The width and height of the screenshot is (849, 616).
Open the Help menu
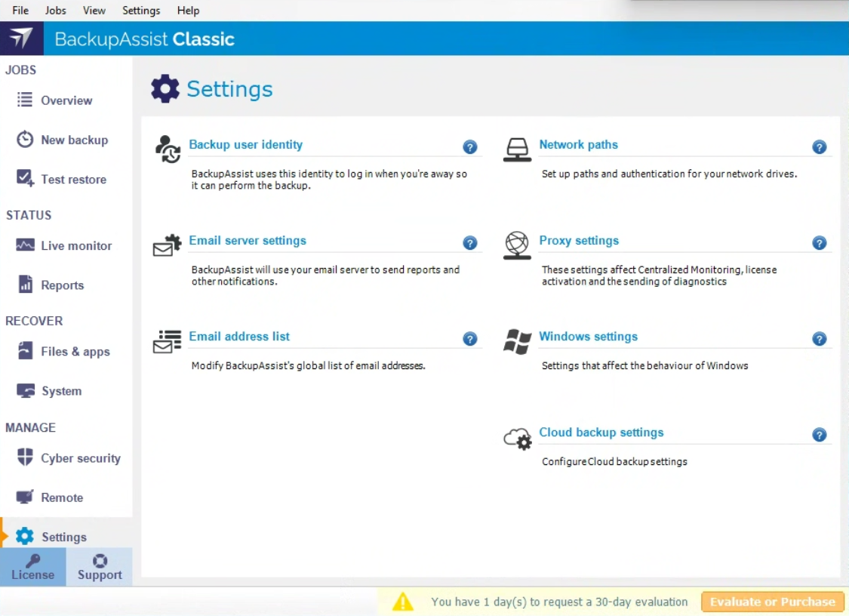point(188,11)
